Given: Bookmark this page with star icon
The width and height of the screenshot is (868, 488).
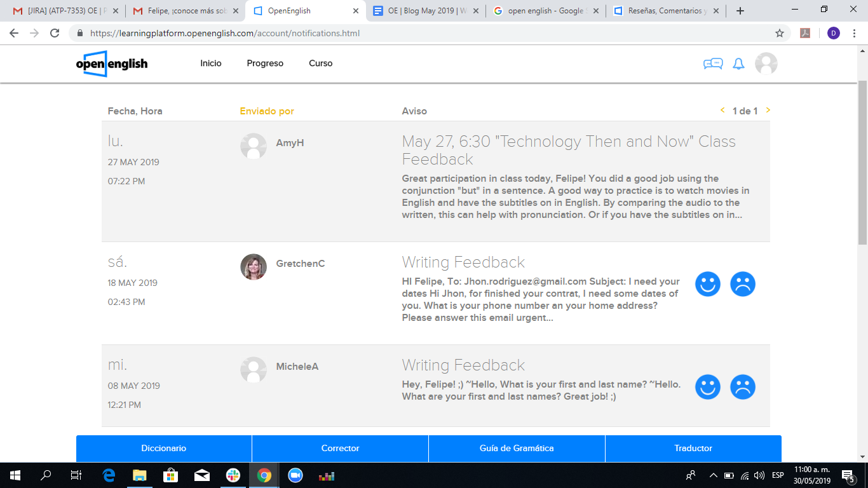Looking at the screenshot, I should 780,33.
